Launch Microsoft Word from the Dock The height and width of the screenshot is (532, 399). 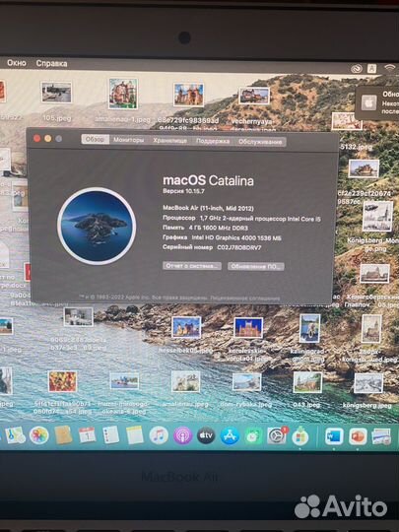(x=334, y=436)
